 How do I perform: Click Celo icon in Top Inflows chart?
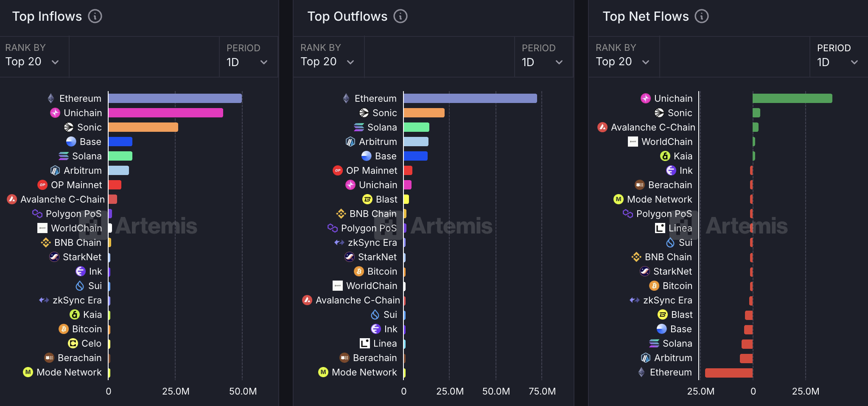[73, 343]
